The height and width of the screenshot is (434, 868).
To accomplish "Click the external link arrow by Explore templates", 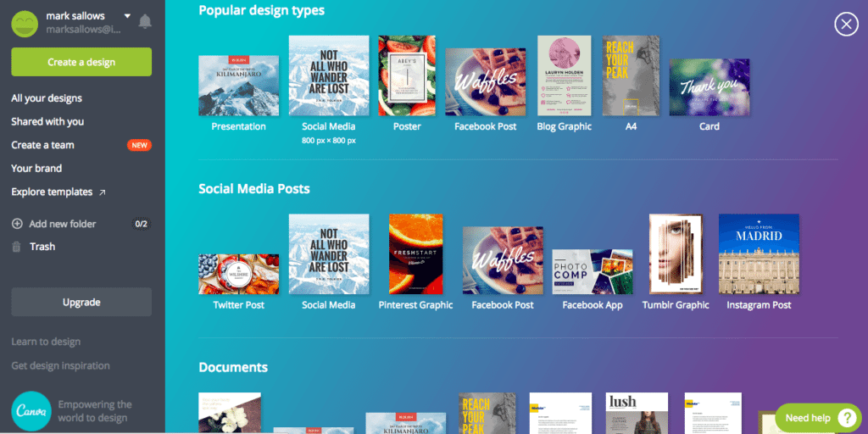I will [102, 192].
